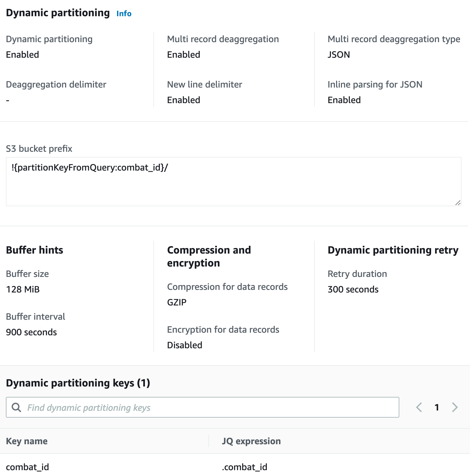Click the Buffer size 128 MiB value
The height and width of the screenshot is (476, 470).
[x=23, y=289]
